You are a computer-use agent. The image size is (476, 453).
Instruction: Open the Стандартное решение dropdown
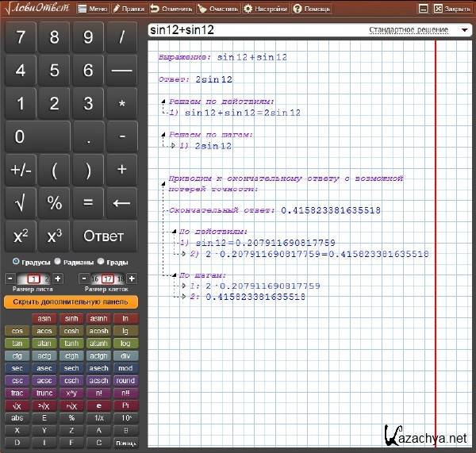[x=420, y=30]
